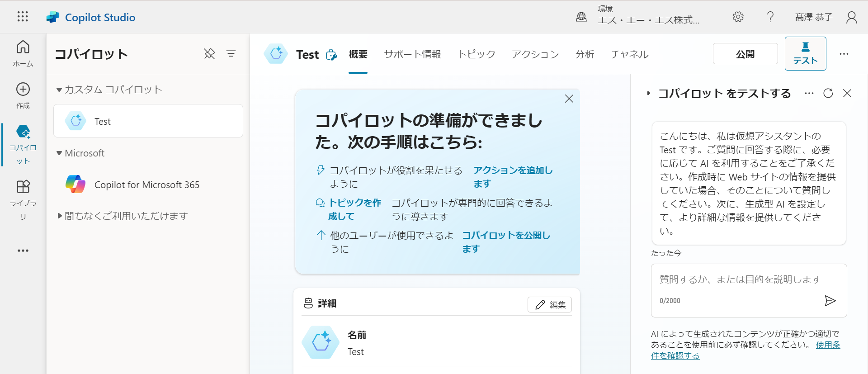Screen dimensions: 868x374
Task: Expand the コパイロットをテストする arrow
Action: click(649, 93)
